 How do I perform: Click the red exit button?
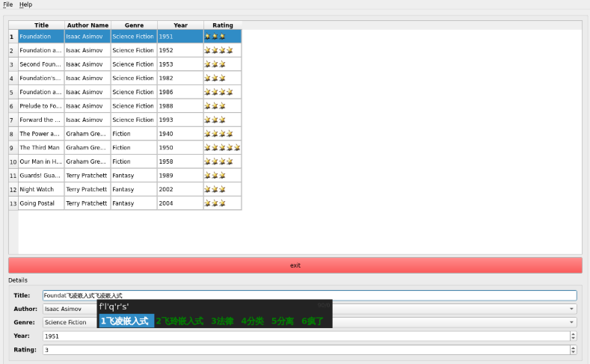(295, 265)
